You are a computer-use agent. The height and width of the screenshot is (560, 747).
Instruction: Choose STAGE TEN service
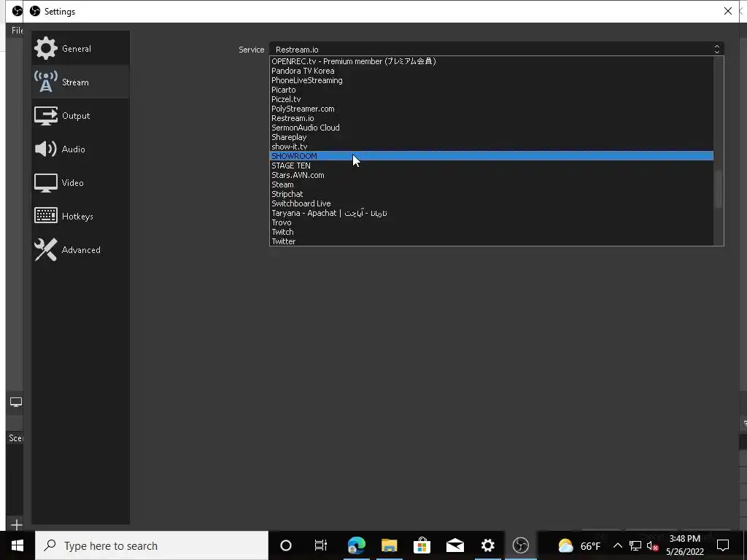[491, 166]
